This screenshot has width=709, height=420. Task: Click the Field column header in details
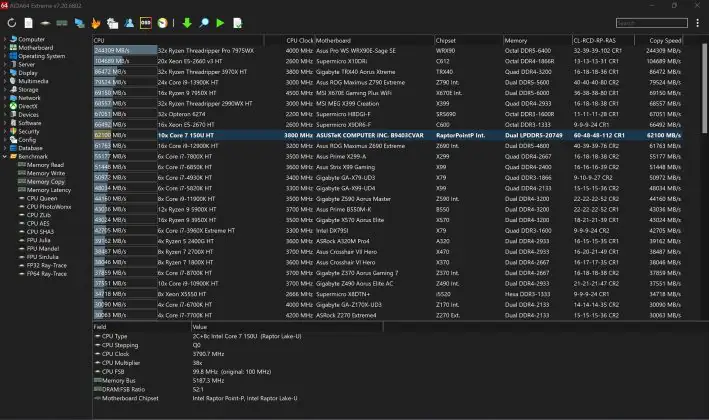coord(142,326)
